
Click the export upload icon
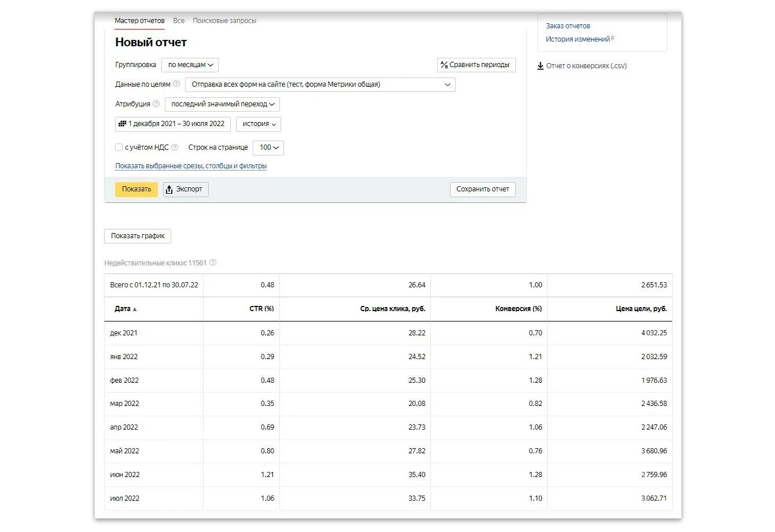tap(169, 190)
